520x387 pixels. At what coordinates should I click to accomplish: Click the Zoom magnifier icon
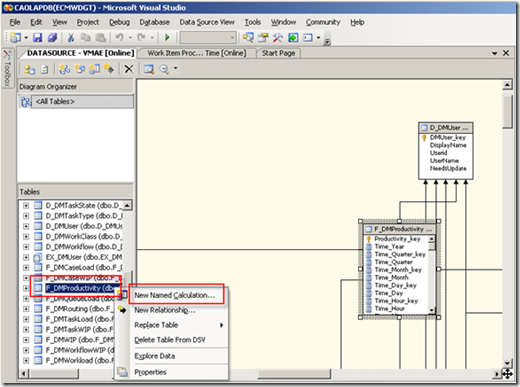click(x=164, y=69)
